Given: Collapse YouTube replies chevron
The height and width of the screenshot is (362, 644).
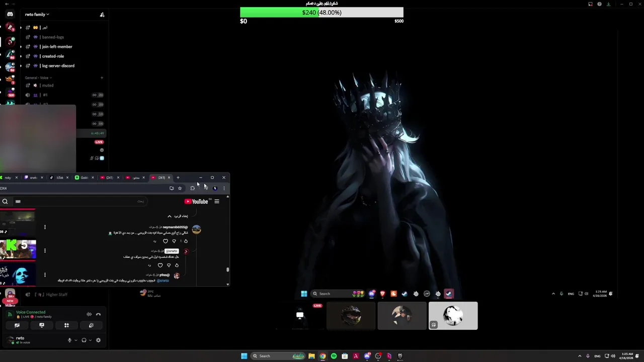Looking at the screenshot, I should pyautogui.click(x=170, y=216).
